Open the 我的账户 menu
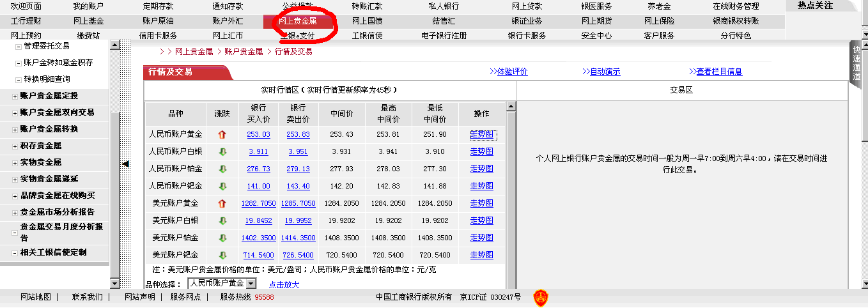Screen dimensions: 868x308 coord(88,6)
